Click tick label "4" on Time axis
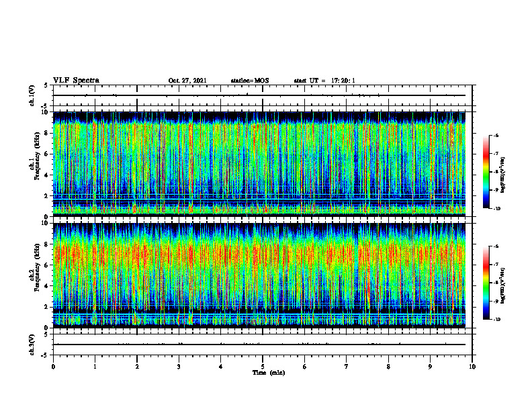The height and width of the screenshot is (411, 532). coord(221,367)
